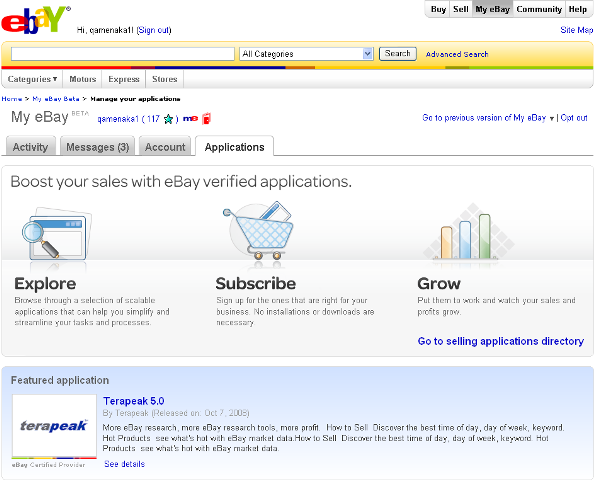Open the qamenaka1 username link
The image size is (597, 480).
point(118,119)
